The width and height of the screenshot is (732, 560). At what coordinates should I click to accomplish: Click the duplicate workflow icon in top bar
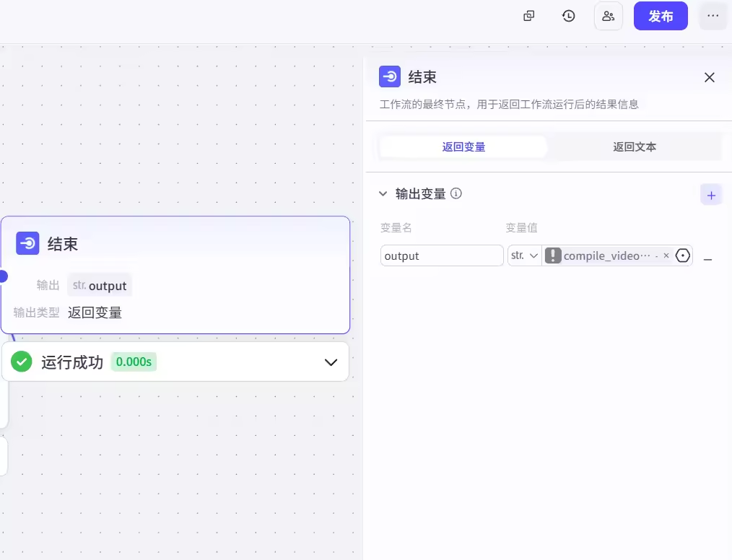(529, 16)
